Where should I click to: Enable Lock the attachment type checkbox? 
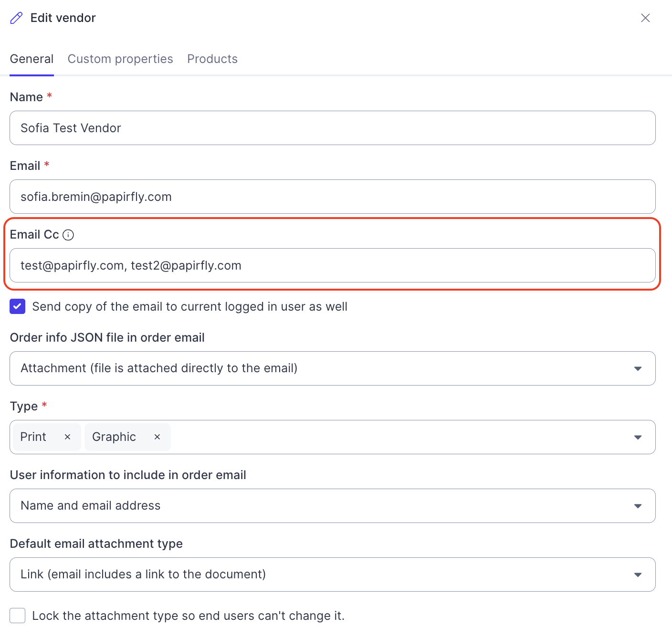point(18,616)
